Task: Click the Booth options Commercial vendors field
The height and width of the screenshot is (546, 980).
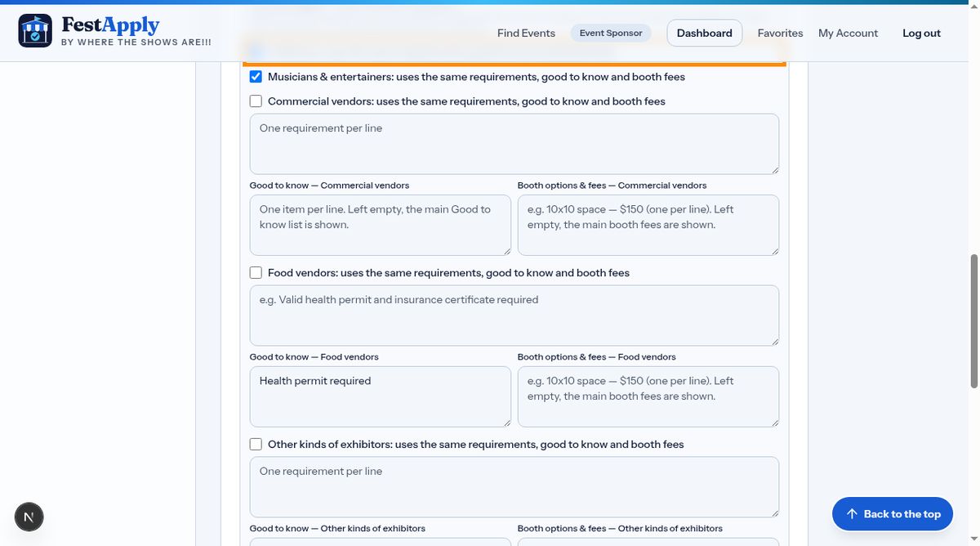Action: pyautogui.click(x=648, y=225)
